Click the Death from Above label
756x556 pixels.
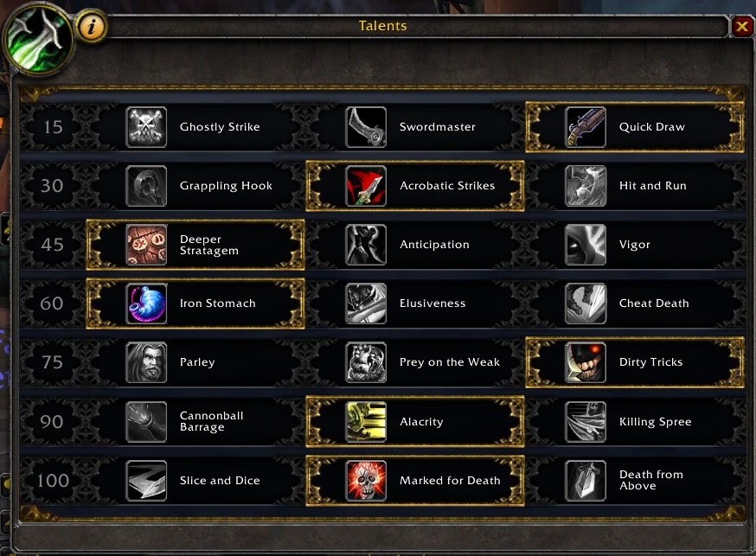pos(650,481)
